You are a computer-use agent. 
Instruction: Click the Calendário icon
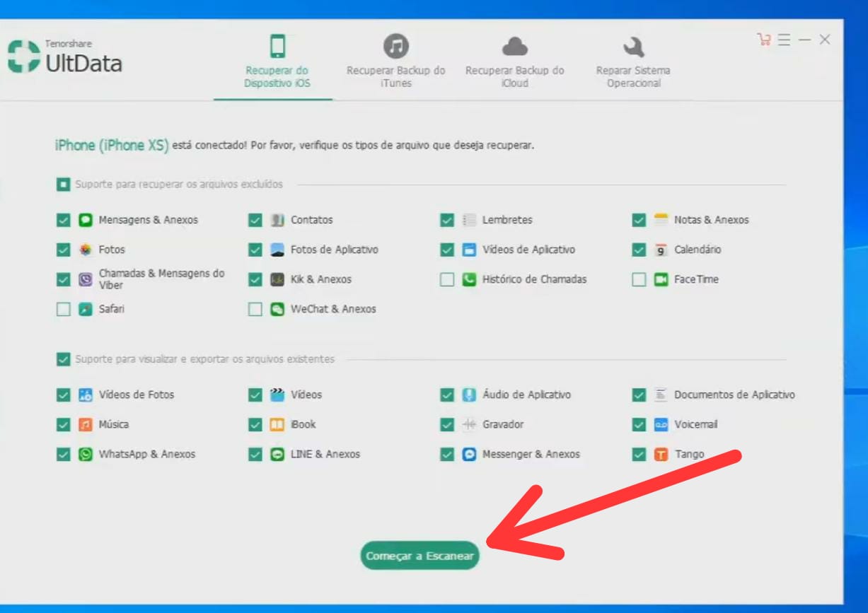(661, 250)
